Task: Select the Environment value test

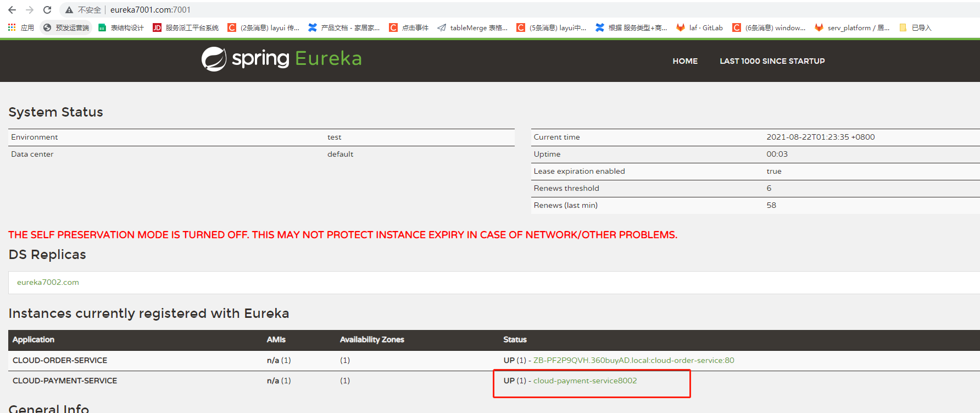Action: click(335, 137)
